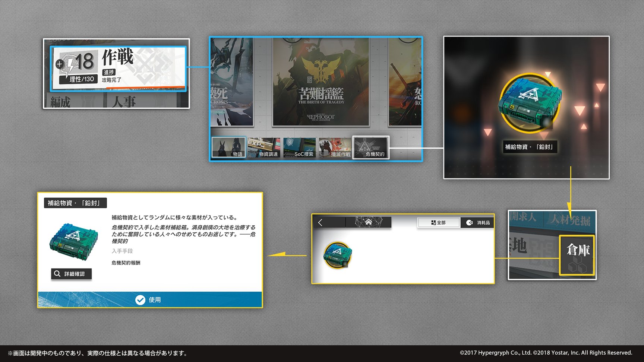Click the 理性/130 sanity label
The image size is (644, 362).
[x=79, y=79]
